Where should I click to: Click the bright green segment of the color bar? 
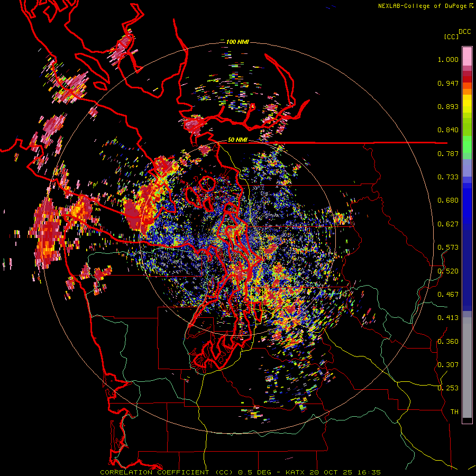[x=467, y=144]
